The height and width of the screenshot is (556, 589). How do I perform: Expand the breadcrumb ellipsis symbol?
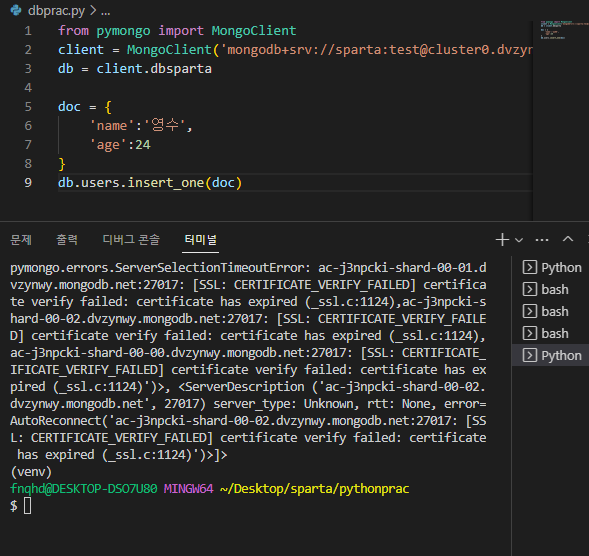[x=106, y=12]
